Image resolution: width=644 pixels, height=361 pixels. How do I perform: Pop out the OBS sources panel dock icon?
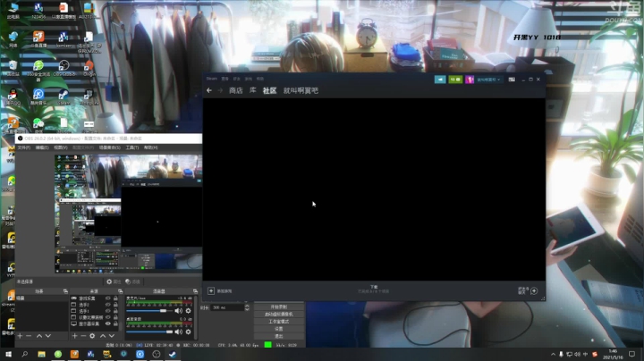121,291
